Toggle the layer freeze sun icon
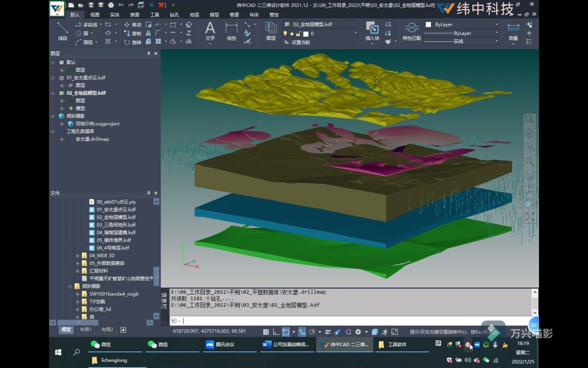This screenshot has height=368, width=588. click(292, 34)
